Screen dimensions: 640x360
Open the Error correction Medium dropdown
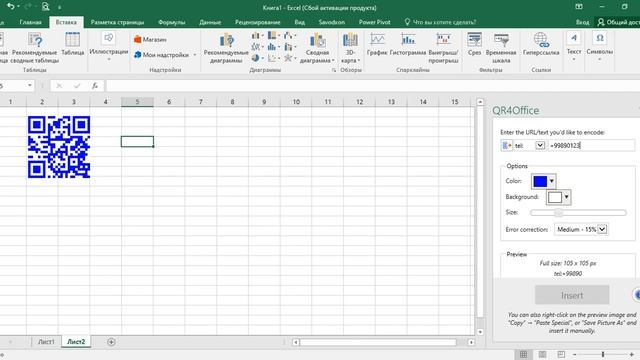[x=602, y=229]
